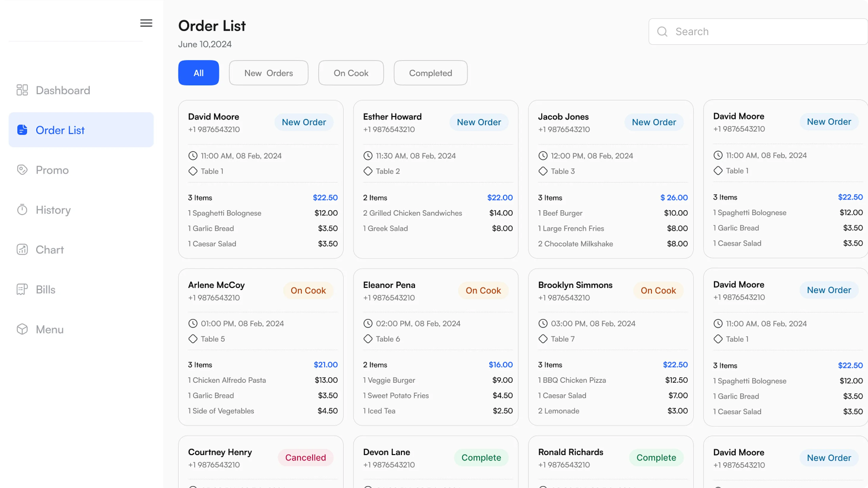Screen dimensions: 868x488
Task: Click the New Order badge on Esther Howard's card
Action: tap(479, 122)
